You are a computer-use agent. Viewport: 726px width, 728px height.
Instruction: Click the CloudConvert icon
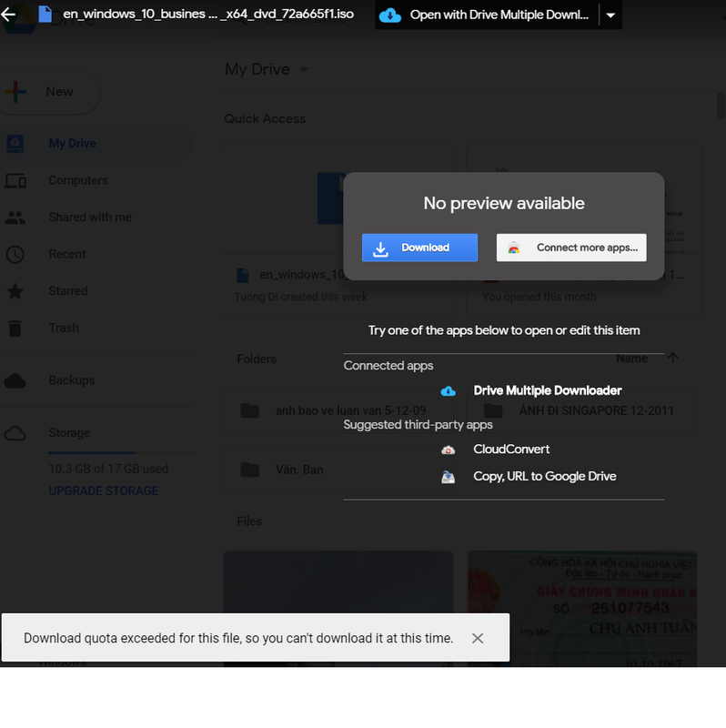pyautogui.click(x=448, y=450)
